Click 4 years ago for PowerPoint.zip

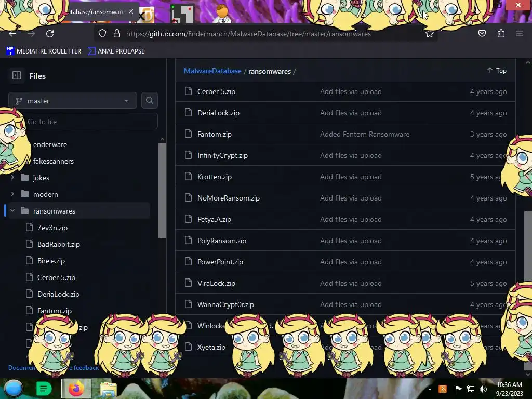tap(488, 262)
